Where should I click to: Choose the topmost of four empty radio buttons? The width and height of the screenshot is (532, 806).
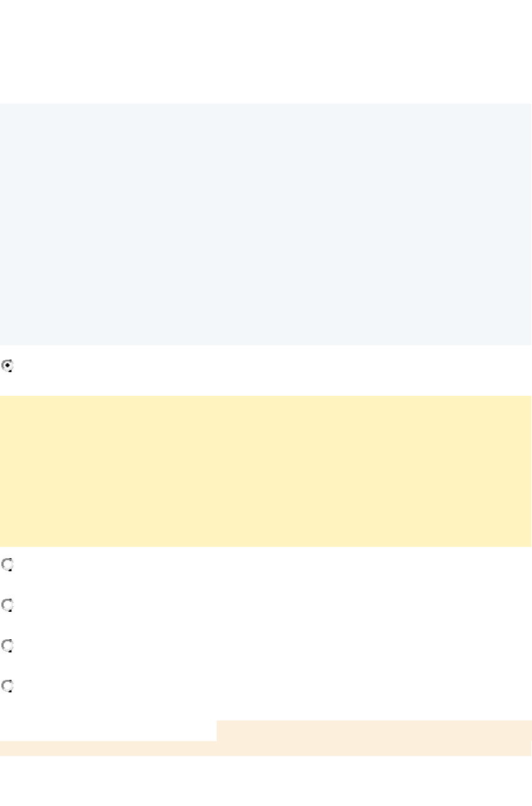[8, 565]
